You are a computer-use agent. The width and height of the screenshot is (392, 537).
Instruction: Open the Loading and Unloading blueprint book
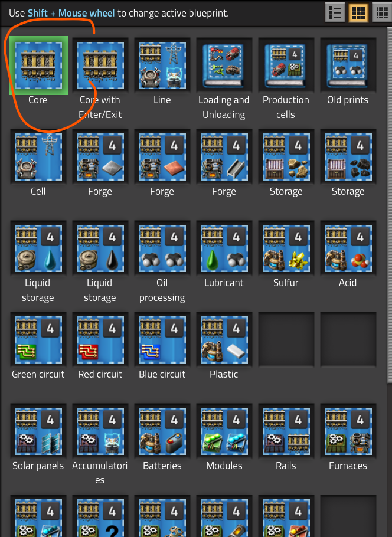[x=224, y=66]
